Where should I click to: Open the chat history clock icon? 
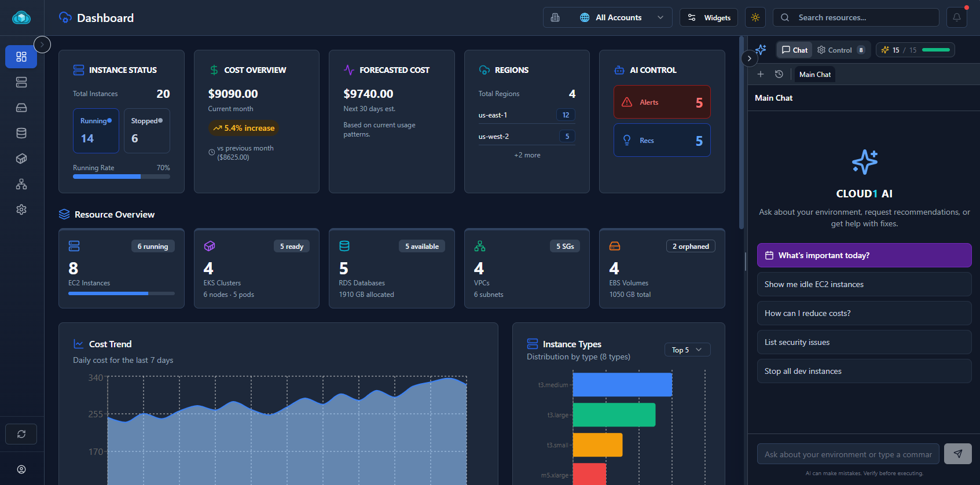coord(779,74)
